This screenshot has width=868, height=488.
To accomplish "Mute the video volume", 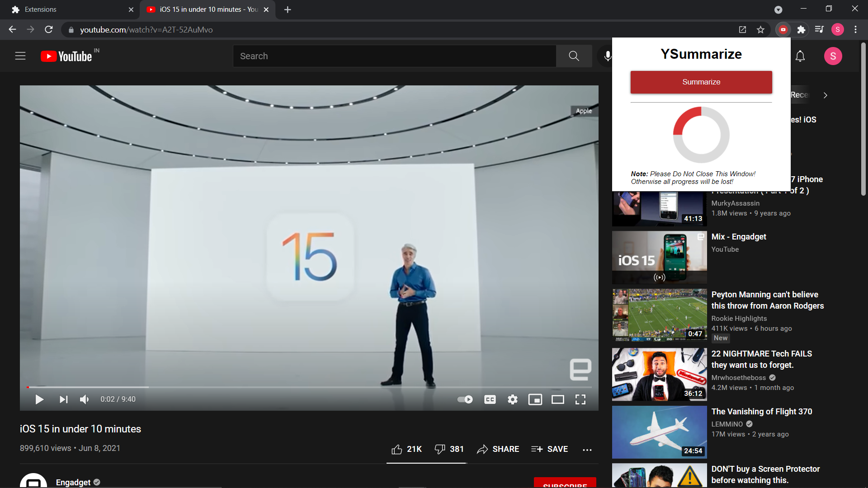I will [84, 399].
